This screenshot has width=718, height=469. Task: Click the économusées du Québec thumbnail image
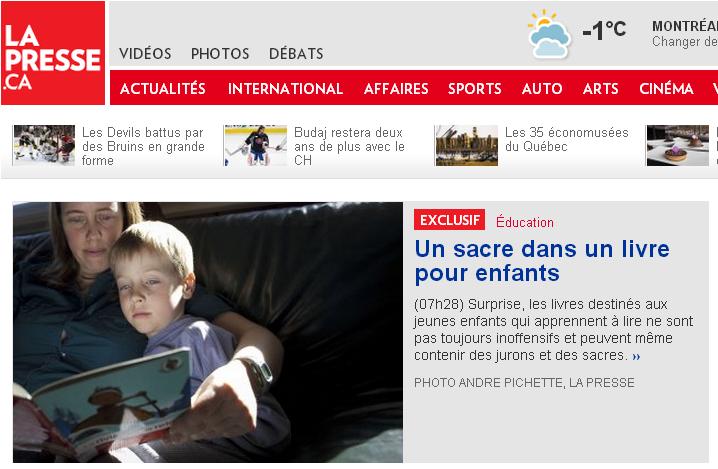[x=467, y=145]
